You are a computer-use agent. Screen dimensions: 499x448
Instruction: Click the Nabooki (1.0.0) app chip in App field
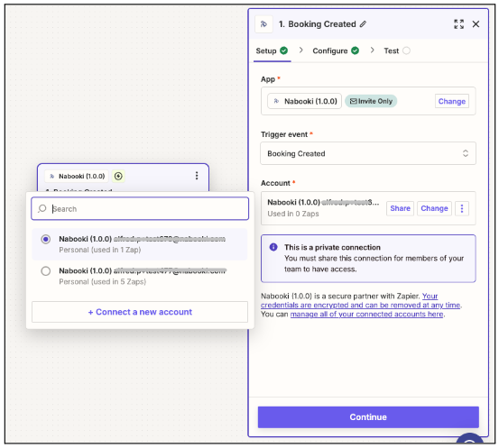pos(304,101)
